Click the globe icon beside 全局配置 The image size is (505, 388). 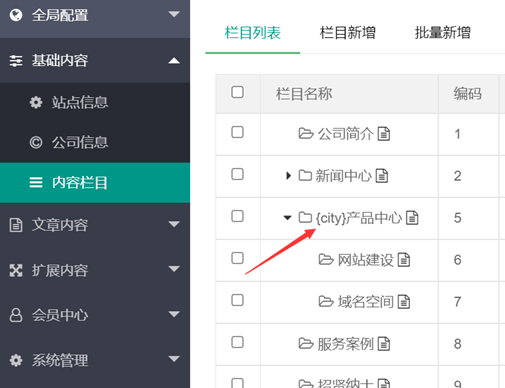pos(16,15)
